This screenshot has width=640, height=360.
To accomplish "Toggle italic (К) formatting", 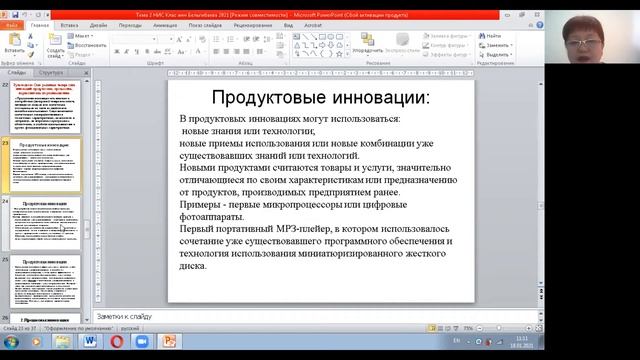I will [127, 52].
